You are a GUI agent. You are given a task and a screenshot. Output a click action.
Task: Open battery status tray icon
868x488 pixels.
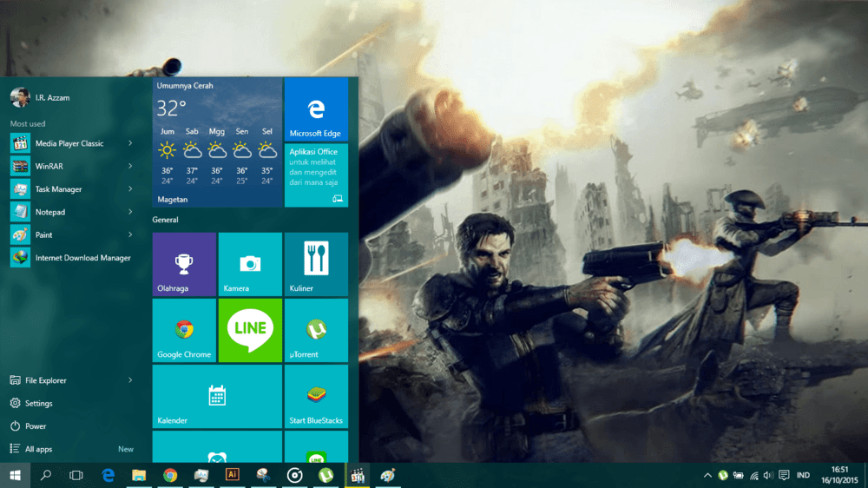pyautogui.click(x=739, y=475)
